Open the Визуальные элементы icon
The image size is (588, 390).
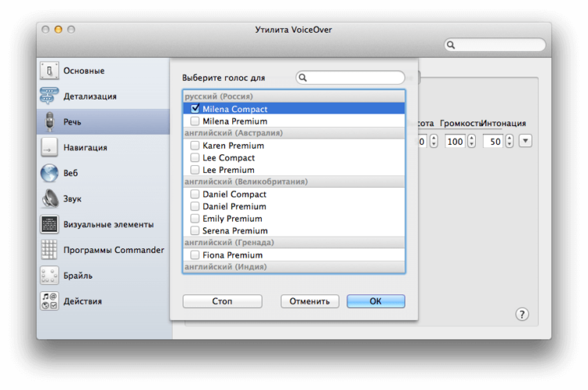click(x=49, y=224)
